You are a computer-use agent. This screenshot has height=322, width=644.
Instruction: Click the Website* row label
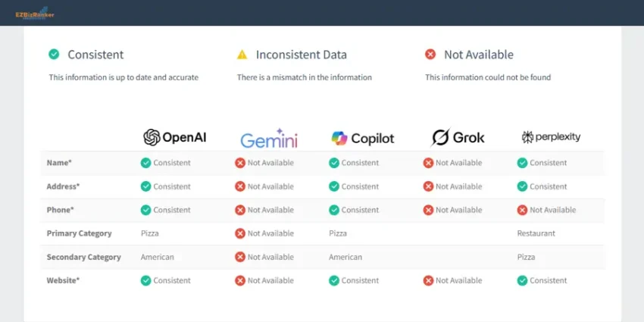tap(63, 280)
